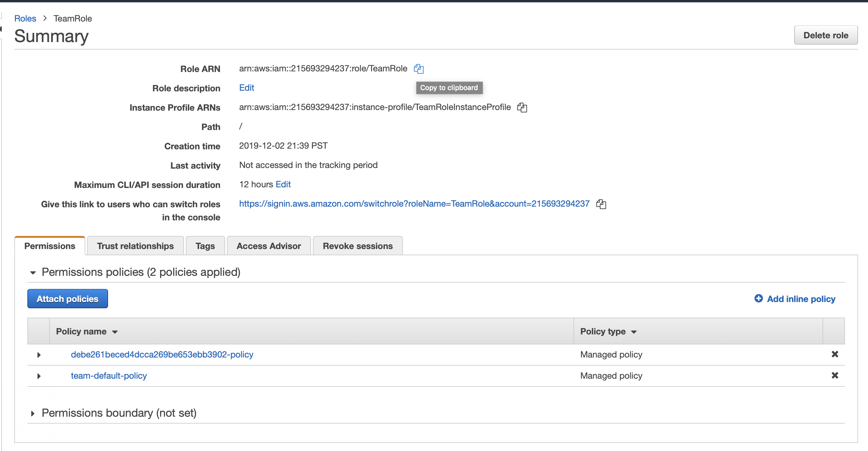
Task: Expand the team-default-policy row
Action: pos(39,376)
